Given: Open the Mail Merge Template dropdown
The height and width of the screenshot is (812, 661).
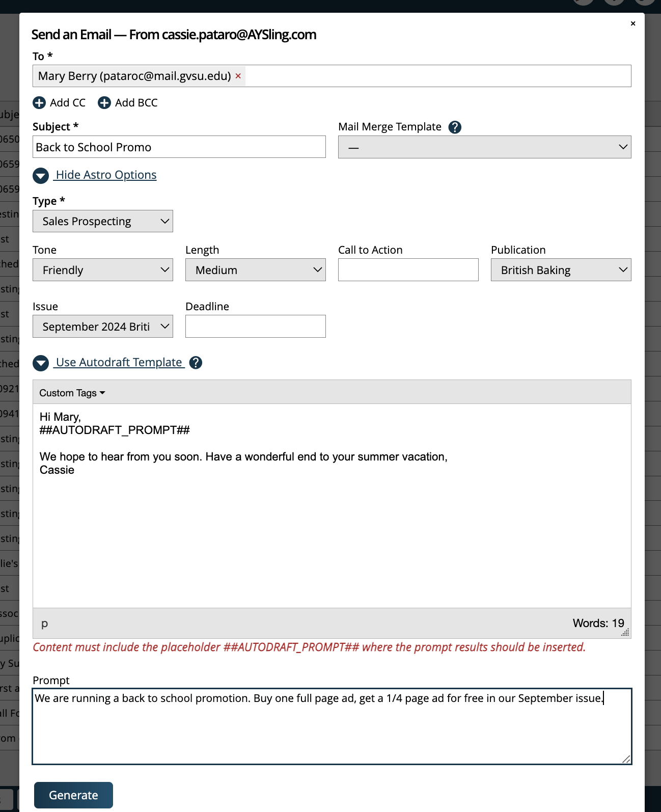Looking at the screenshot, I should pos(485,147).
